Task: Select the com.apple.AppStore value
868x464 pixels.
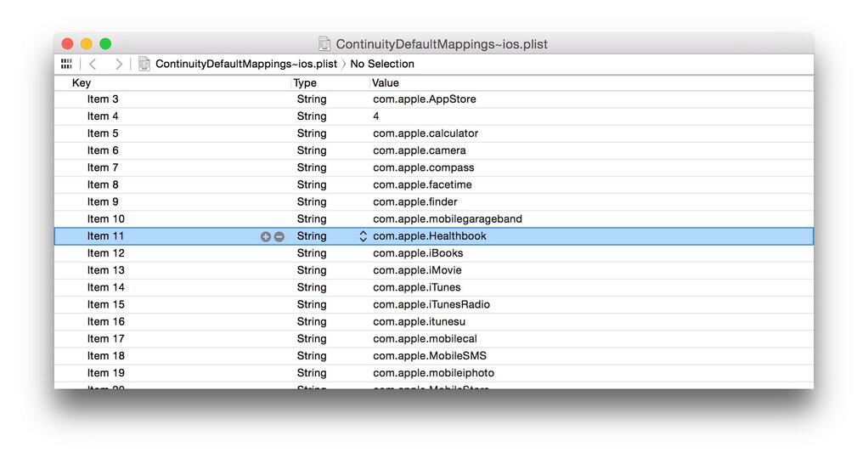Action: [425, 99]
